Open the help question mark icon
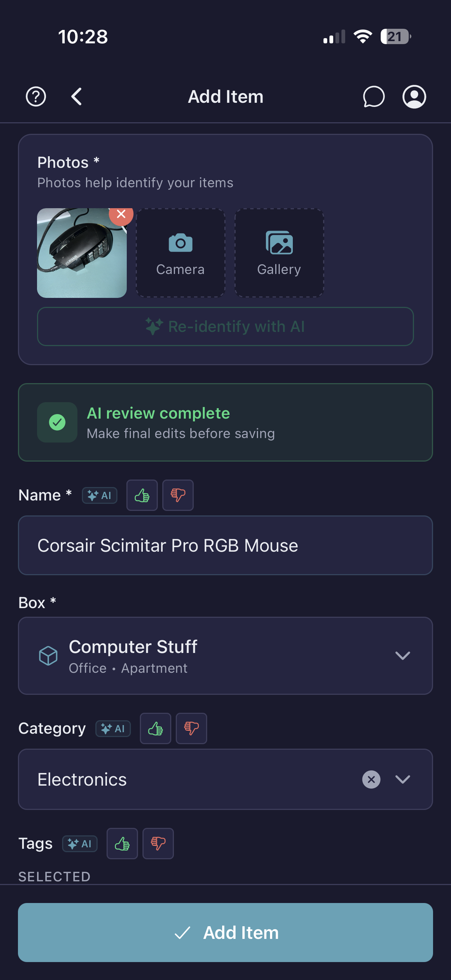The width and height of the screenshot is (451, 980). point(36,97)
